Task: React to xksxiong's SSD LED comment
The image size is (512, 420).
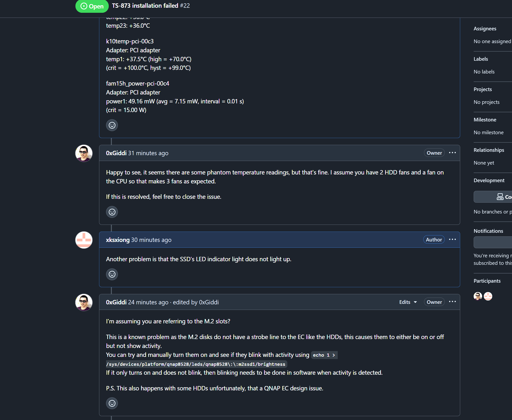Action: (x=112, y=274)
